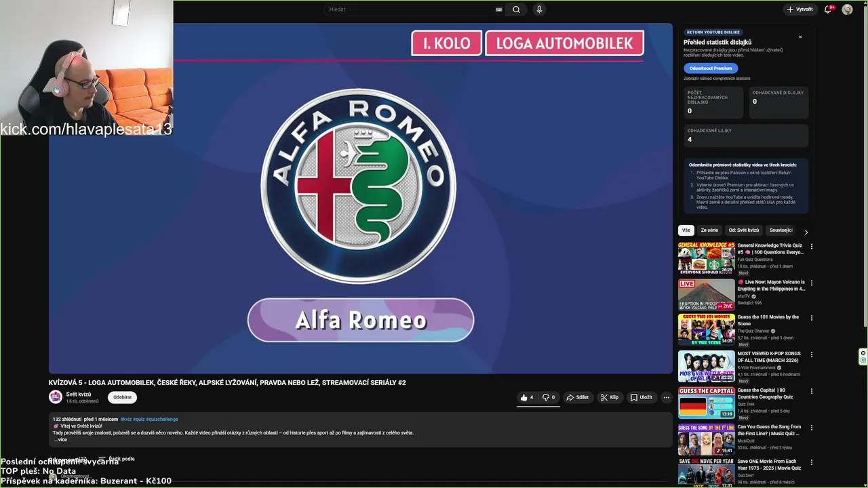Like the video with thumbs up
The width and height of the screenshot is (868, 488).
point(527,397)
